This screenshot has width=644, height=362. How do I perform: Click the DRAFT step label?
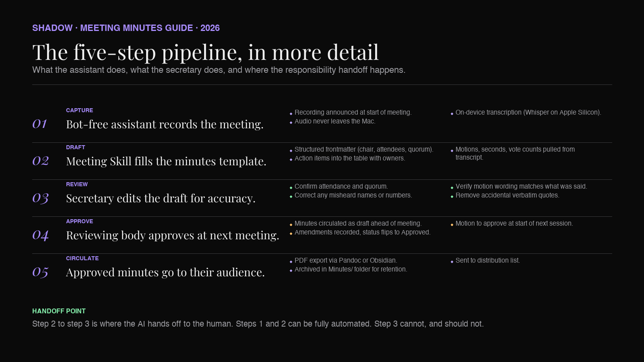pyautogui.click(x=75, y=147)
